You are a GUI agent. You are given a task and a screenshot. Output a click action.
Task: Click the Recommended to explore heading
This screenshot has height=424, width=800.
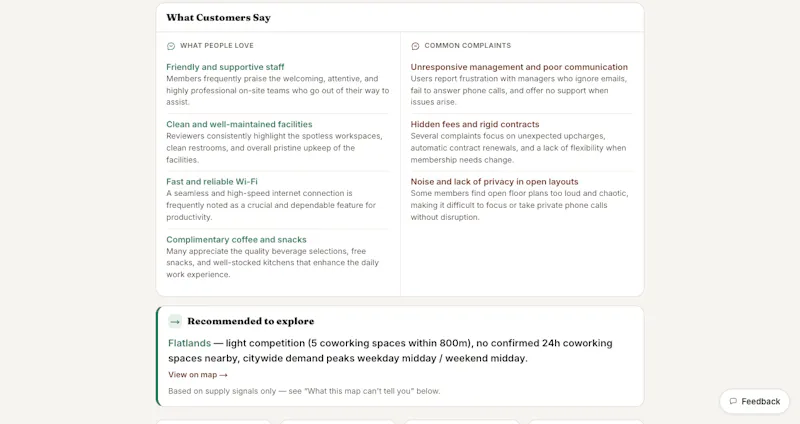[251, 321]
